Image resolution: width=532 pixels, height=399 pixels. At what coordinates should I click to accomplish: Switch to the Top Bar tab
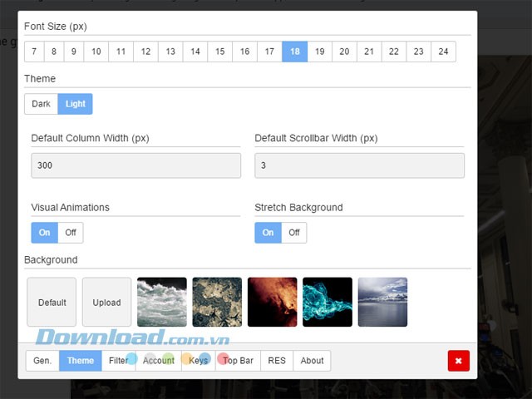click(238, 361)
